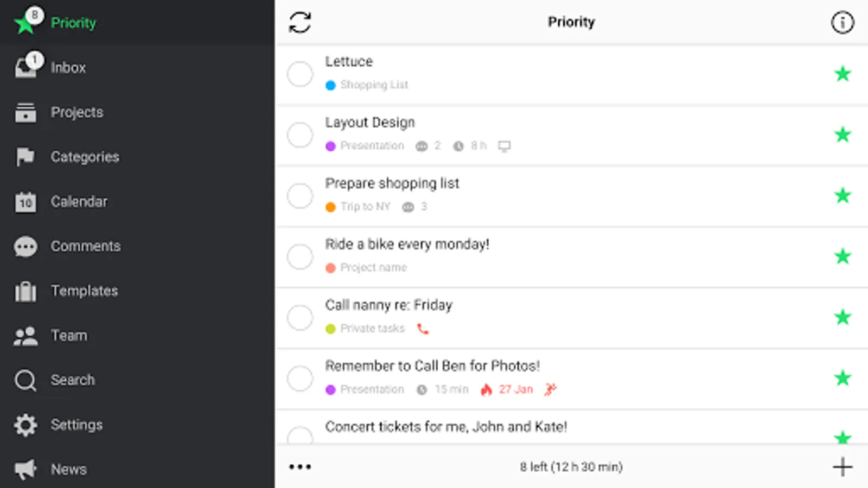Click the Search magnifier icon in sidebar
Image resolution: width=868 pixels, height=488 pixels.
coord(25,380)
